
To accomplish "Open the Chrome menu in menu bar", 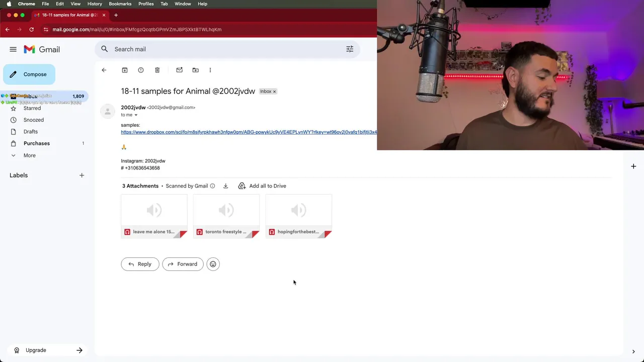I will coord(27,4).
